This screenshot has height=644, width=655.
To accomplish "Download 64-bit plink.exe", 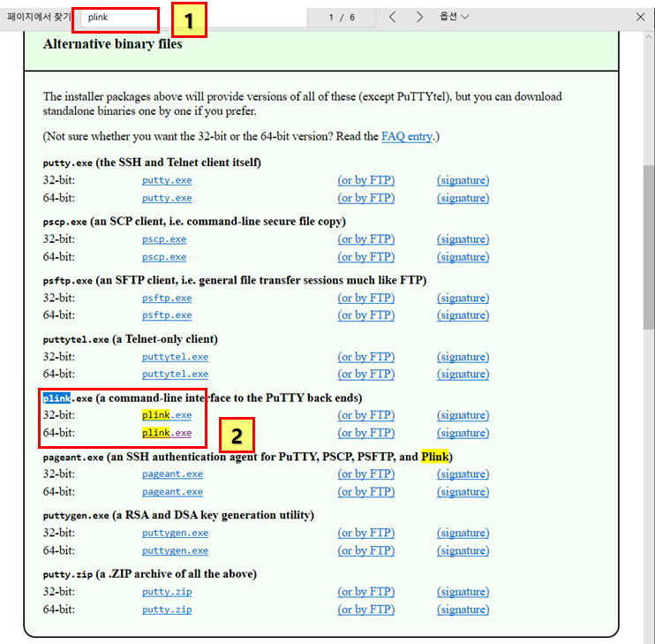I will (x=167, y=433).
